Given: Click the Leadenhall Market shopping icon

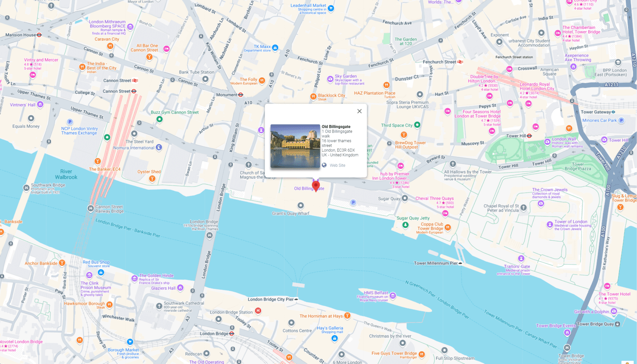Looking at the screenshot, I should tap(331, 8).
